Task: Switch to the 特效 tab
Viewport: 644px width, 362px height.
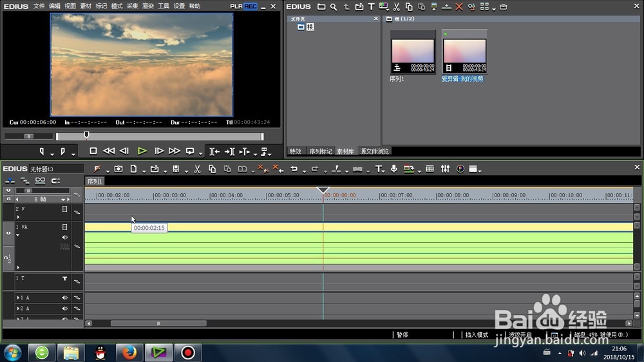Action: point(296,151)
